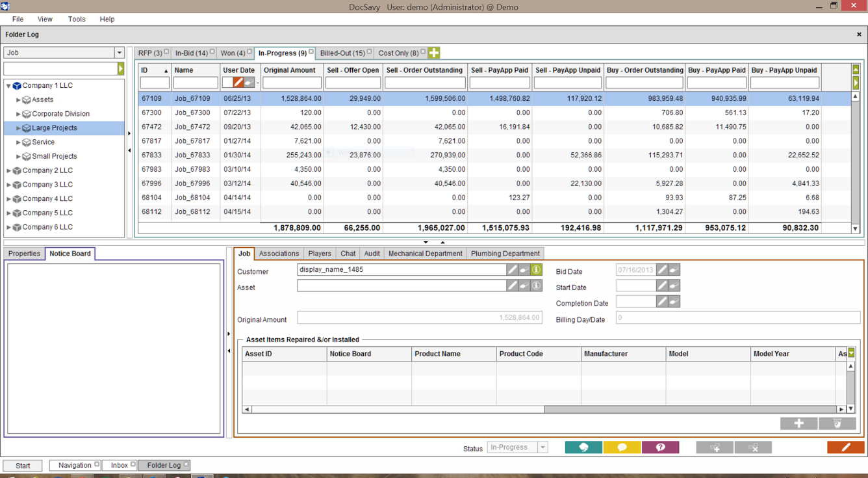Open the Mechanical Department tab
The height and width of the screenshot is (478, 868).
point(426,254)
